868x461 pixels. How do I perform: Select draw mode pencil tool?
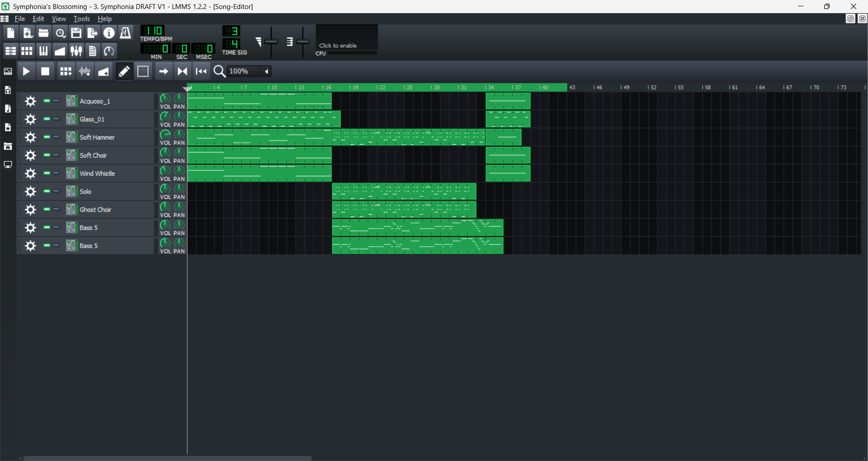pos(124,71)
